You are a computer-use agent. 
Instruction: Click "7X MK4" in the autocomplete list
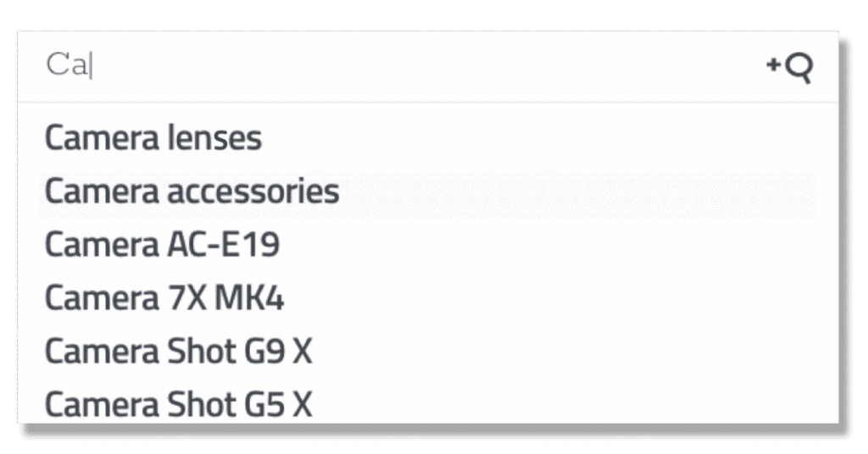[x=222, y=298]
